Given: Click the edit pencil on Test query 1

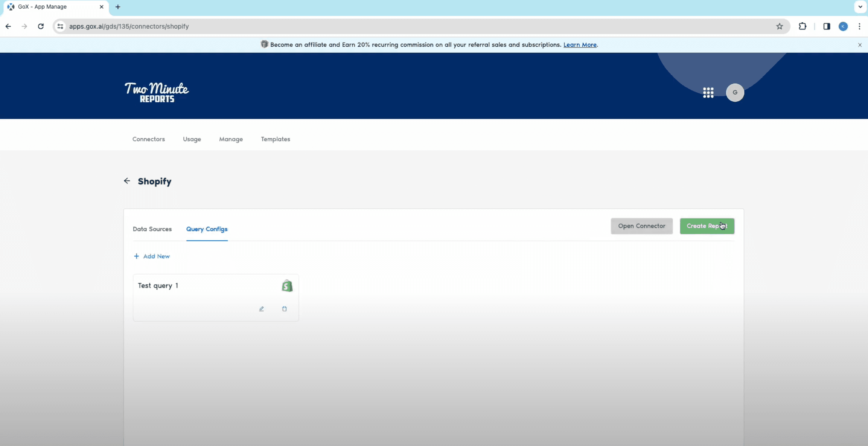Looking at the screenshot, I should (261, 309).
